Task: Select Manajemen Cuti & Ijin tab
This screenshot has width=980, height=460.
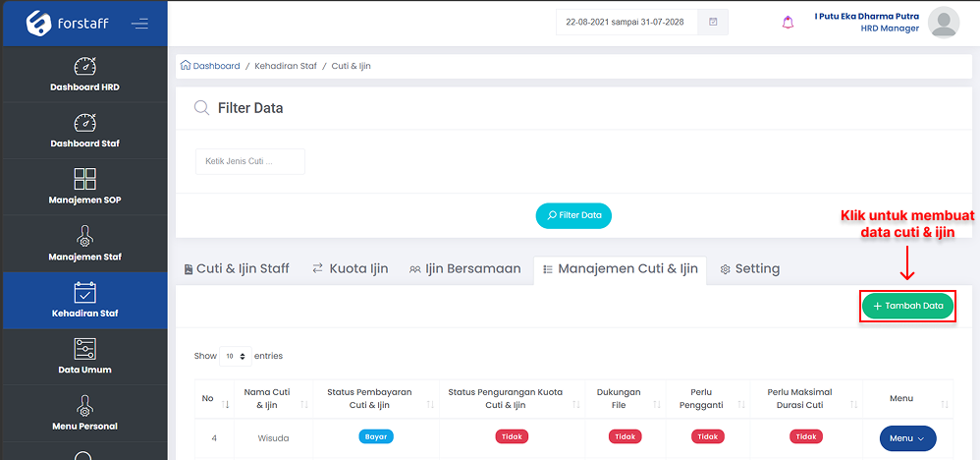Action: (620, 269)
